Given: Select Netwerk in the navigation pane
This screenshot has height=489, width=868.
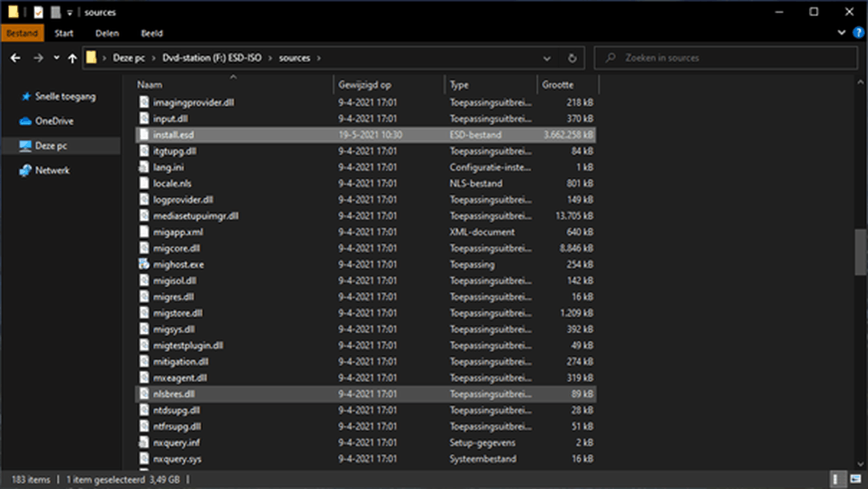Looking at the screenshot, I should pos(53,171).
